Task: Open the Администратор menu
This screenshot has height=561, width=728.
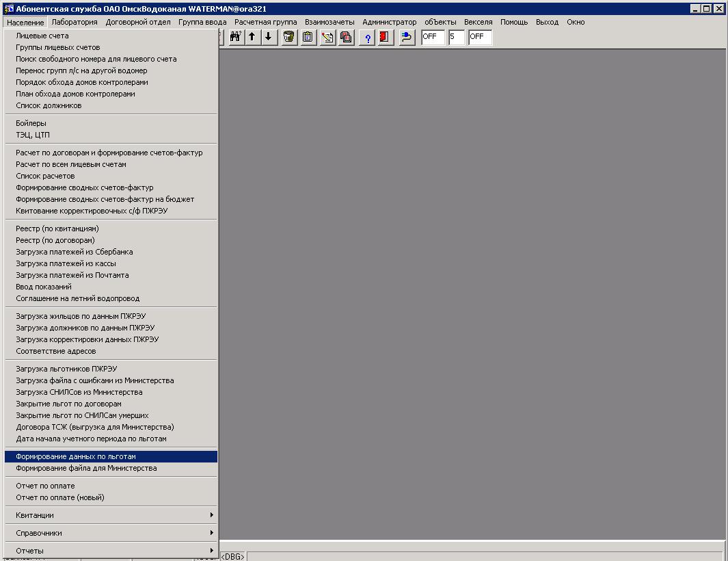Action: [389, 22]
